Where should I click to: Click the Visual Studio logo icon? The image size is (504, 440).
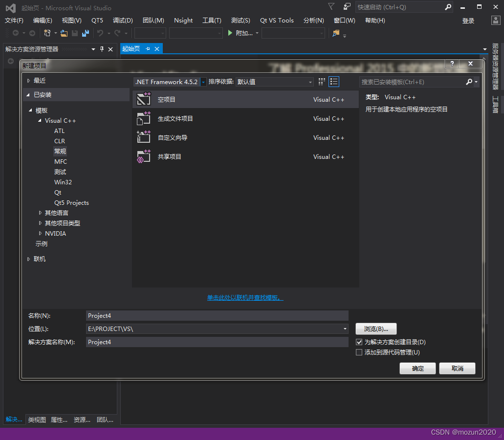[10, 8]
